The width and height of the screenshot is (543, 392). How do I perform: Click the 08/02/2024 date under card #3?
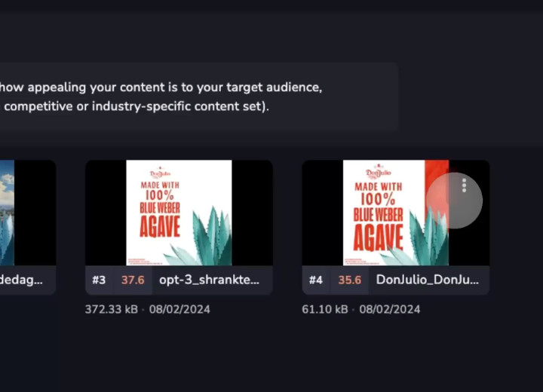pyautogui.click(x=179, y=309)
